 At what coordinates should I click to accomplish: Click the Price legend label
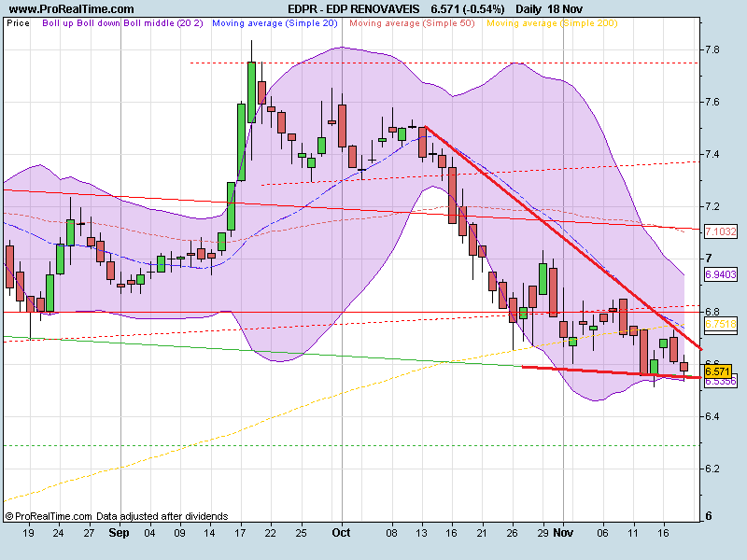click(18, 22)
